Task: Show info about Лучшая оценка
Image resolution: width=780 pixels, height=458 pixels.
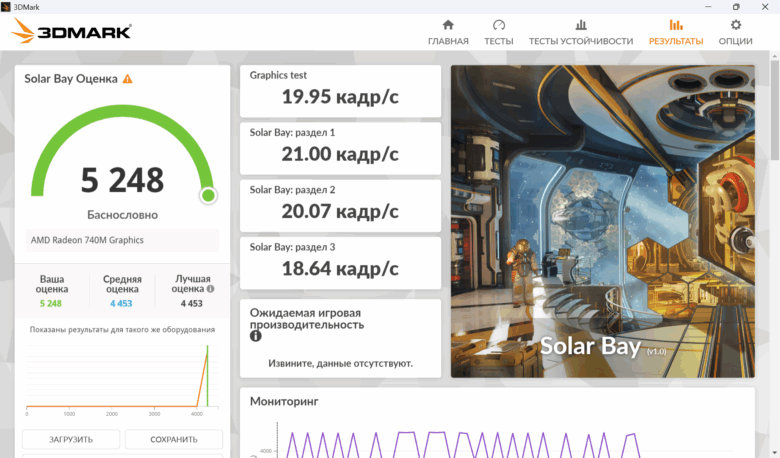Action: point(210,289)
